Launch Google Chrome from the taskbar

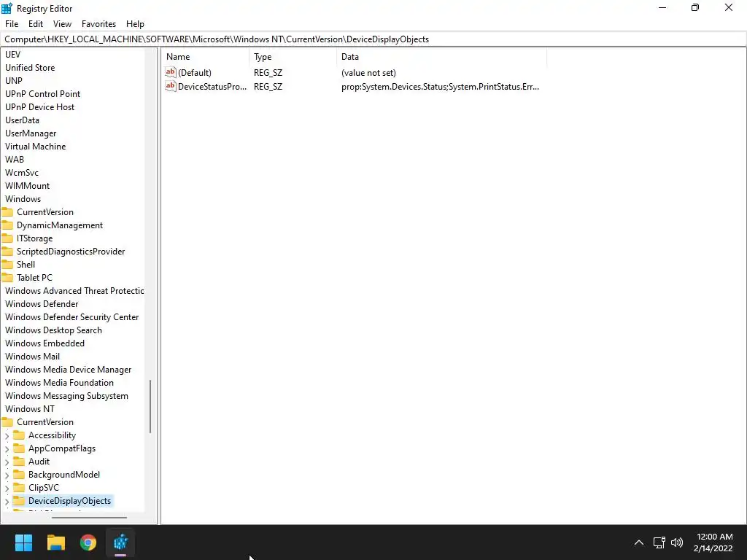[x=88, y=542]
